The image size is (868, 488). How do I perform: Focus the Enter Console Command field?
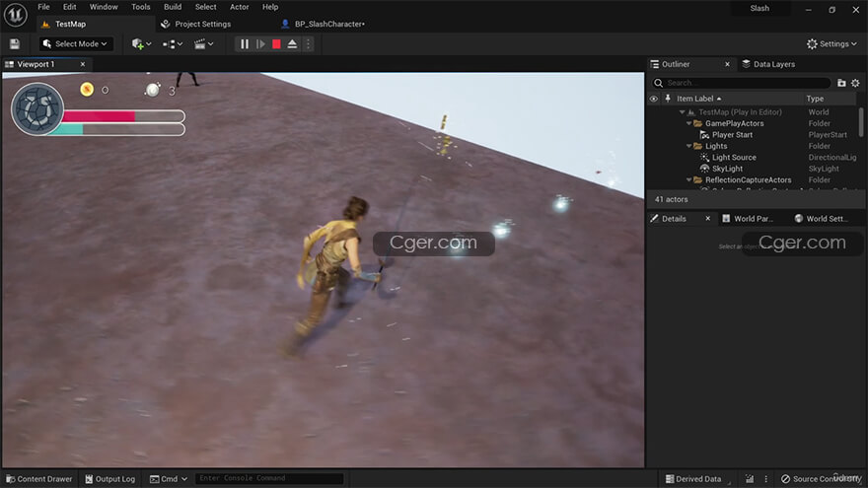[269, 478]
